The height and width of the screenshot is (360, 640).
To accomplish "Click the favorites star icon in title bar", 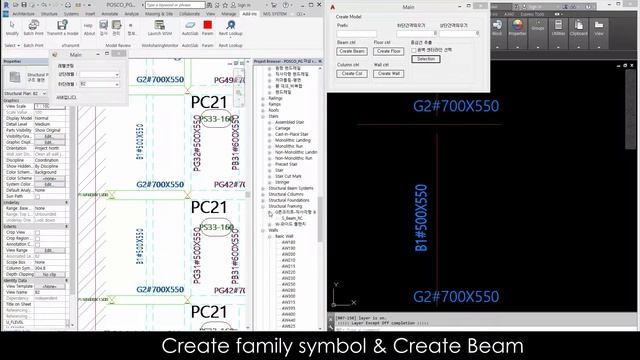I will pyautogui.click(x=225, y=5).
